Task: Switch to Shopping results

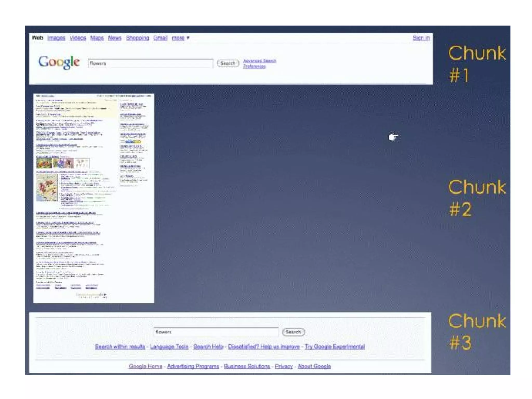Action: pos(137,38)
